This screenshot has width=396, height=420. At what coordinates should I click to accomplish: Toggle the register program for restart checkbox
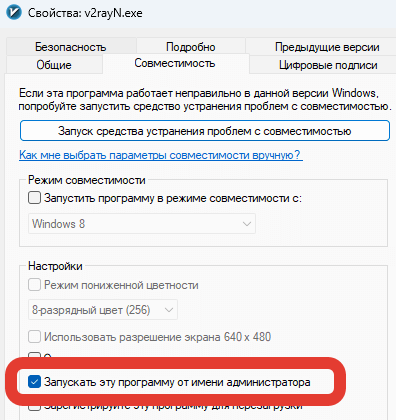[34, 406]
